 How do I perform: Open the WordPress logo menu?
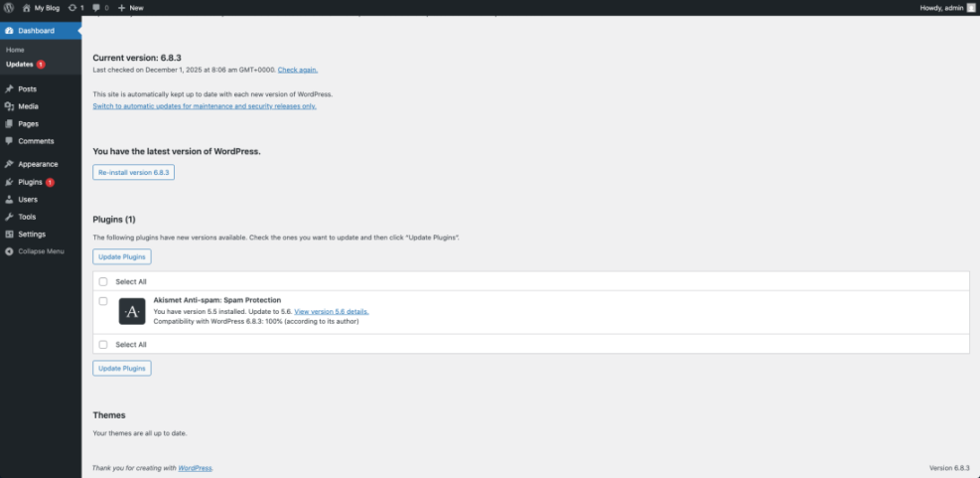tap(9, 8)
